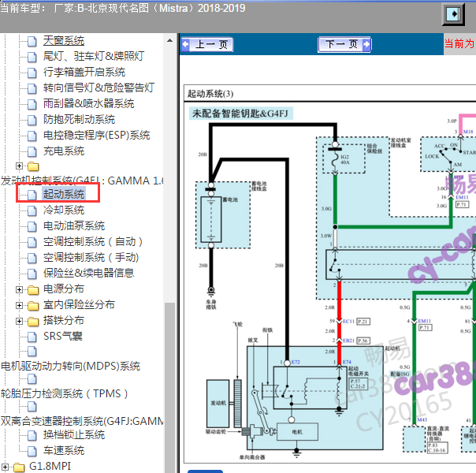This screenshot has width=476, height=473.
Task: Click the EC11 connector label in diagram
Action: click(348, 322)
